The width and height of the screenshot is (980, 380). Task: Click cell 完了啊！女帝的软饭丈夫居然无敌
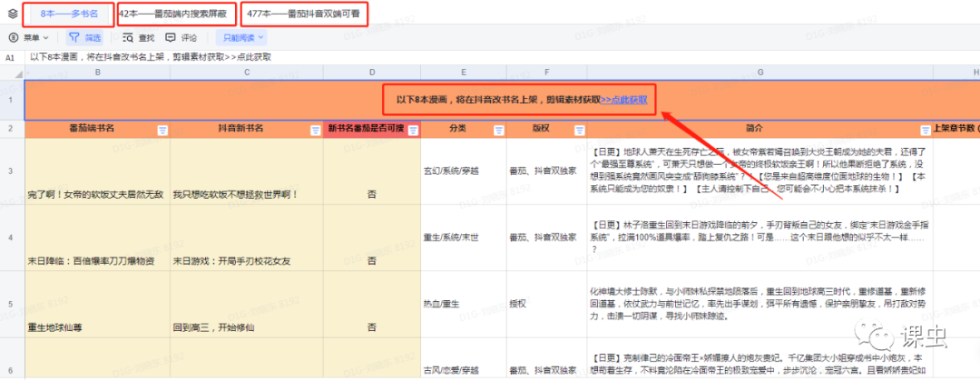[x=97, y=171]
